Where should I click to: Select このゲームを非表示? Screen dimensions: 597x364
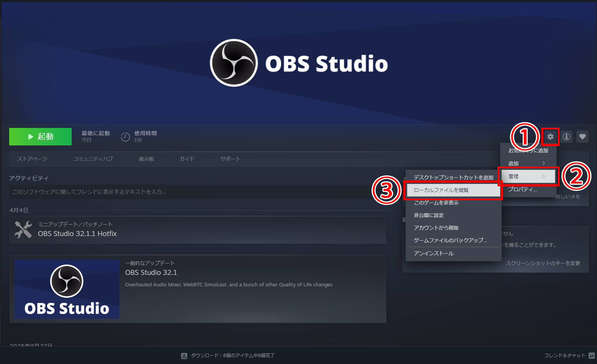click(x=453, y=203)
